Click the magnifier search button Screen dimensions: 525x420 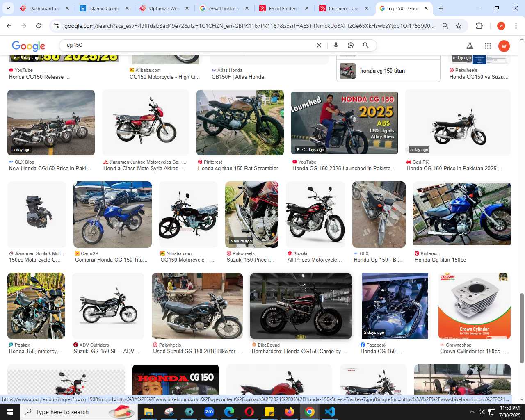[365, 45]
